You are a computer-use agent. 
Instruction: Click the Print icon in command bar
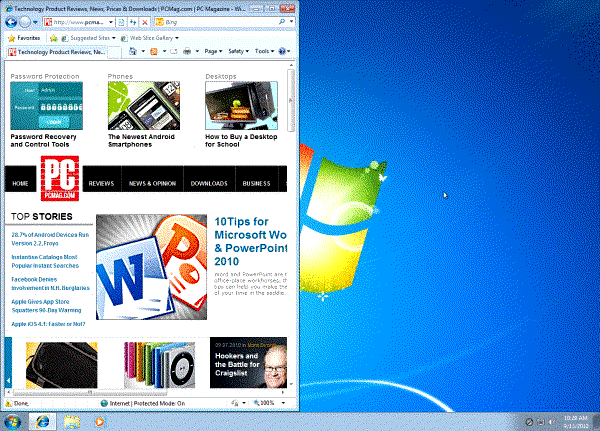tap(187, 51)
